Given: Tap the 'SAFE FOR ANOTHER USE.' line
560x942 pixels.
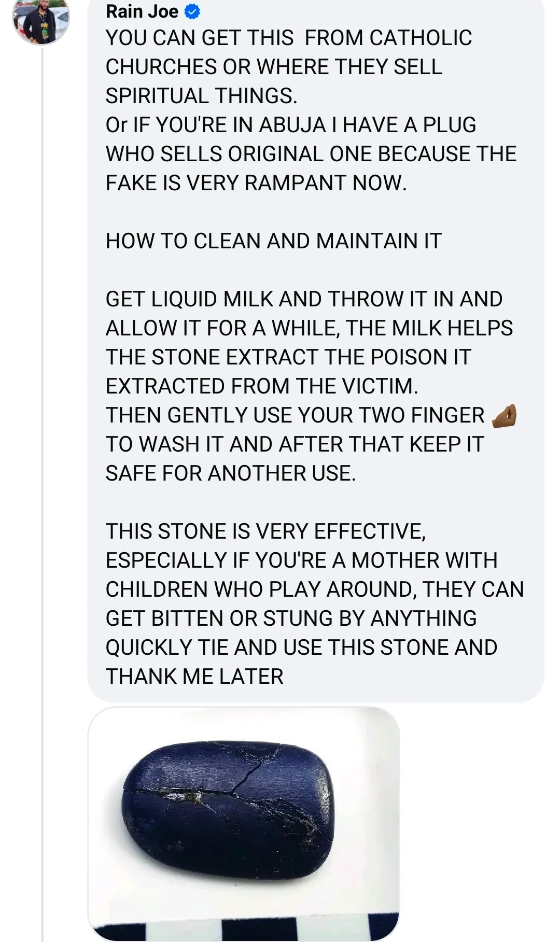Looking at the screenshot, I should click(x=231, y=473).
